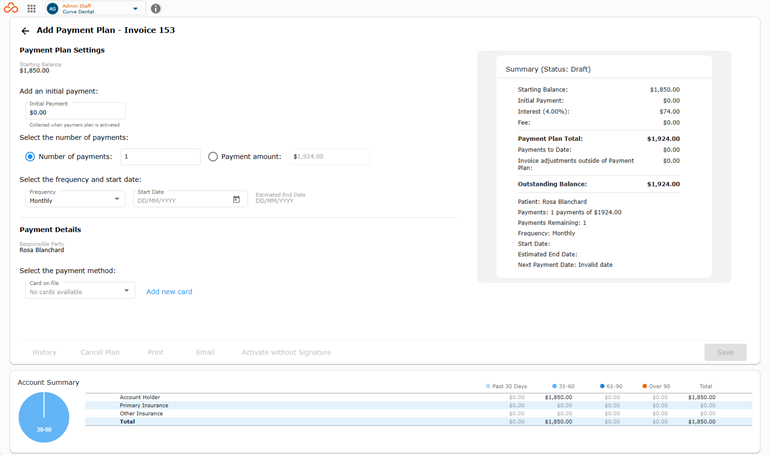Click the Email button
770x455 pixels.
205,352
